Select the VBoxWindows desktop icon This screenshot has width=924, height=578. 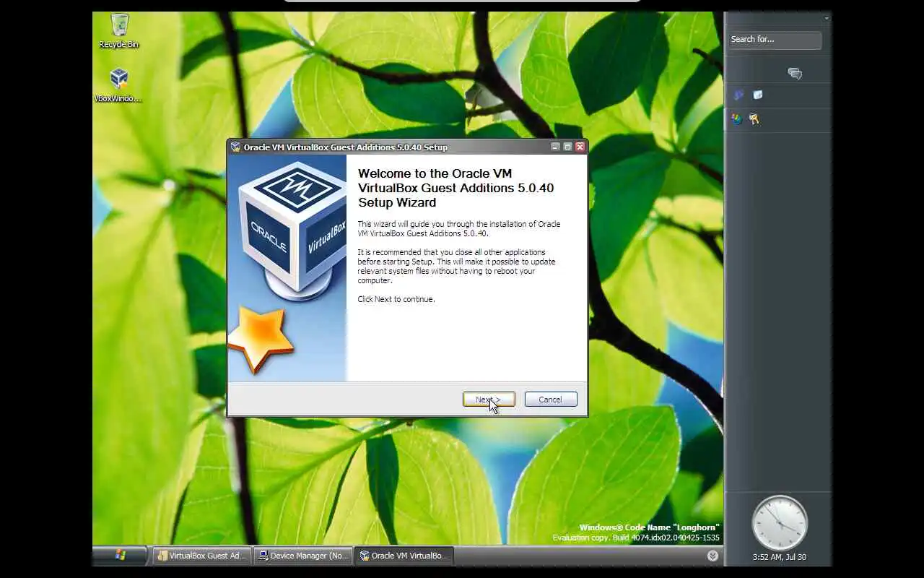[x=119, y=85]
